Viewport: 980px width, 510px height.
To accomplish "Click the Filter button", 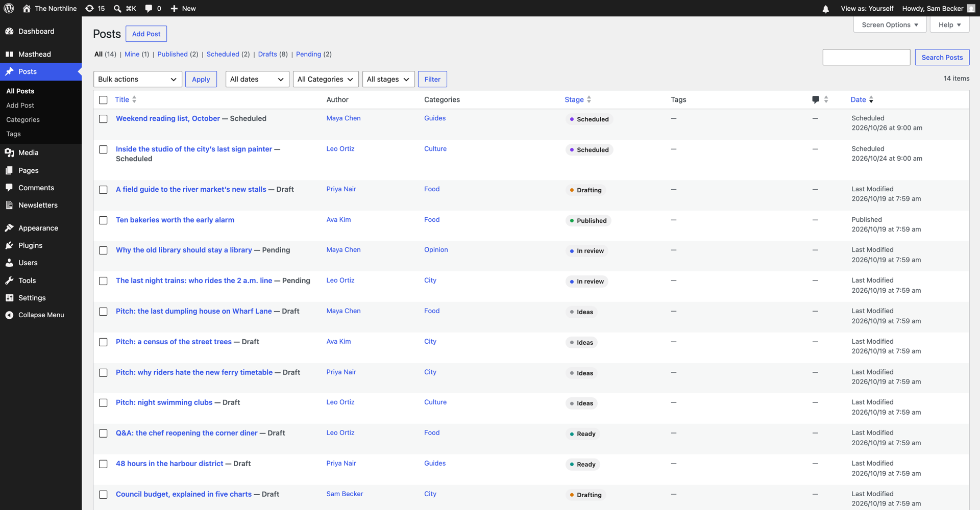I will click(x=432, y=79).
